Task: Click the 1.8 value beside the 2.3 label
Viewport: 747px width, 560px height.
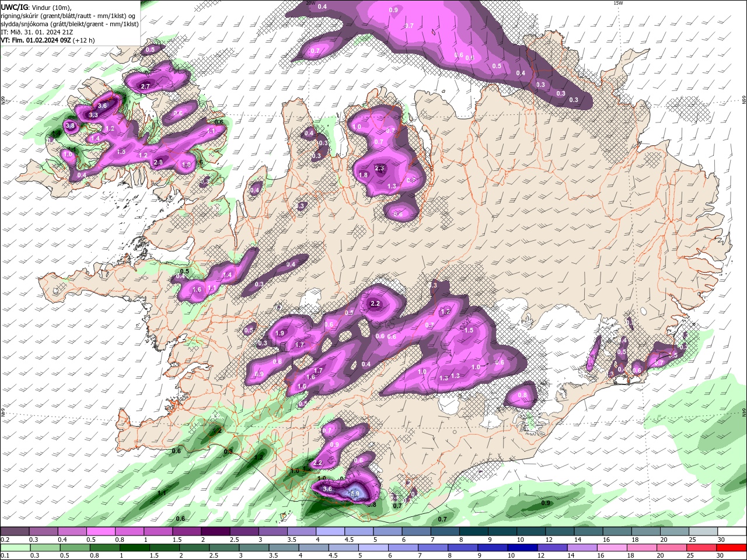Action: (363, 175)
